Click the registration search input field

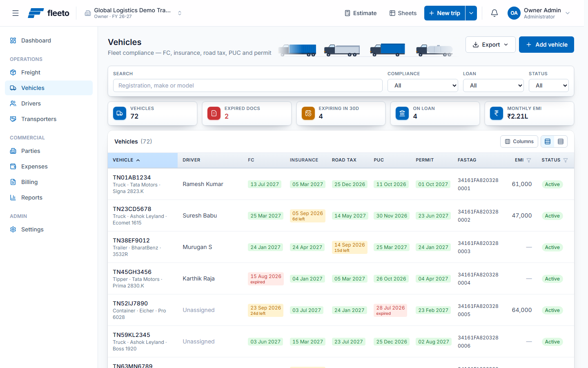click(248, 85)
